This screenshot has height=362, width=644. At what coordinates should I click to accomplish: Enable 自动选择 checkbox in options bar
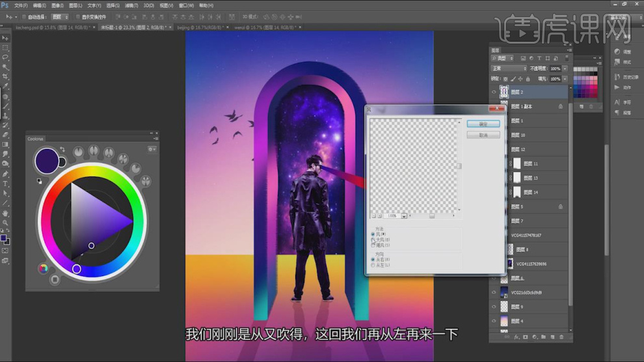pos(24,17)
